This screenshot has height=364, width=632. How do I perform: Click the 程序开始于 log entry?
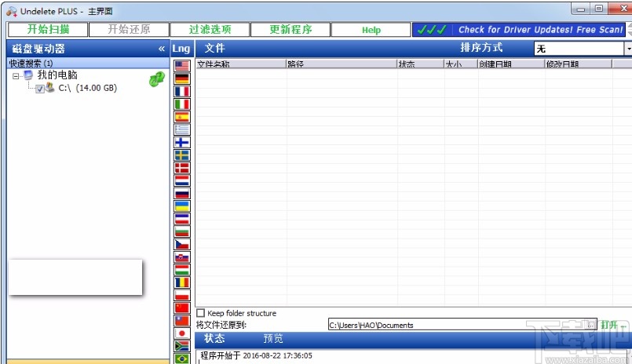(257, 355)
